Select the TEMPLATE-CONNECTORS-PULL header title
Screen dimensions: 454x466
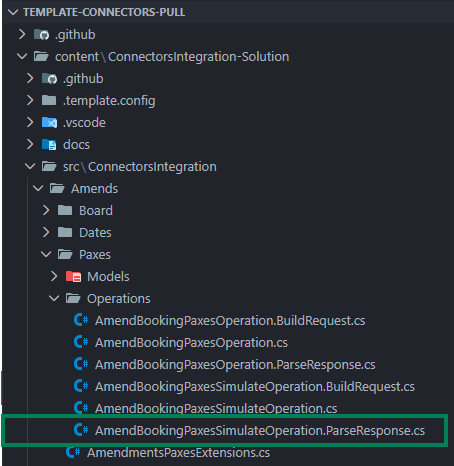click(104, 12)
